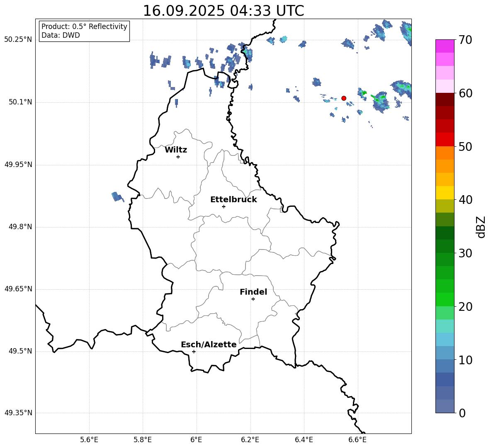The height and width of the screenshot is (448, 491).
Task: Click the 5.8°E longitude label
Action: 143,440
